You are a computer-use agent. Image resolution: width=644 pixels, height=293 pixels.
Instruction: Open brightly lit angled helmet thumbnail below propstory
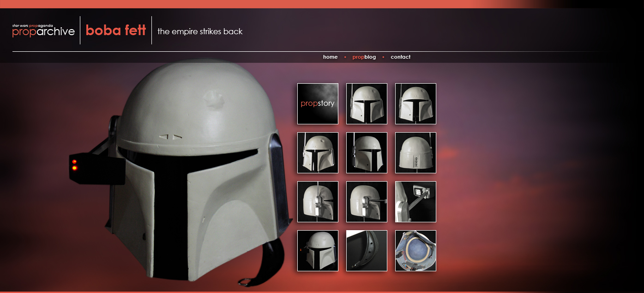(318, 153)
